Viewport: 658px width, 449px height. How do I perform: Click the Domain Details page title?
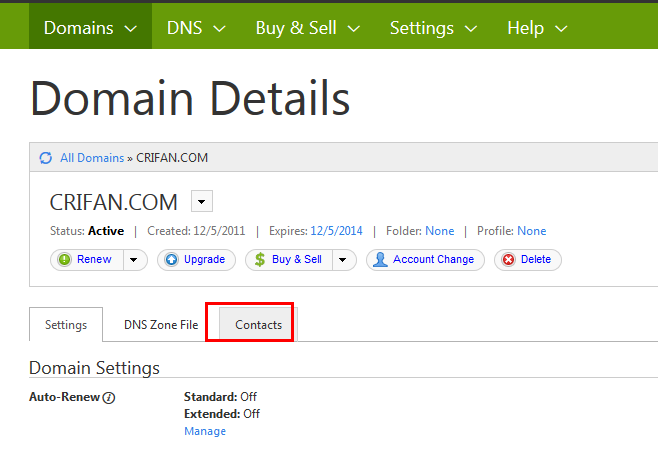[x=190, y=98]
